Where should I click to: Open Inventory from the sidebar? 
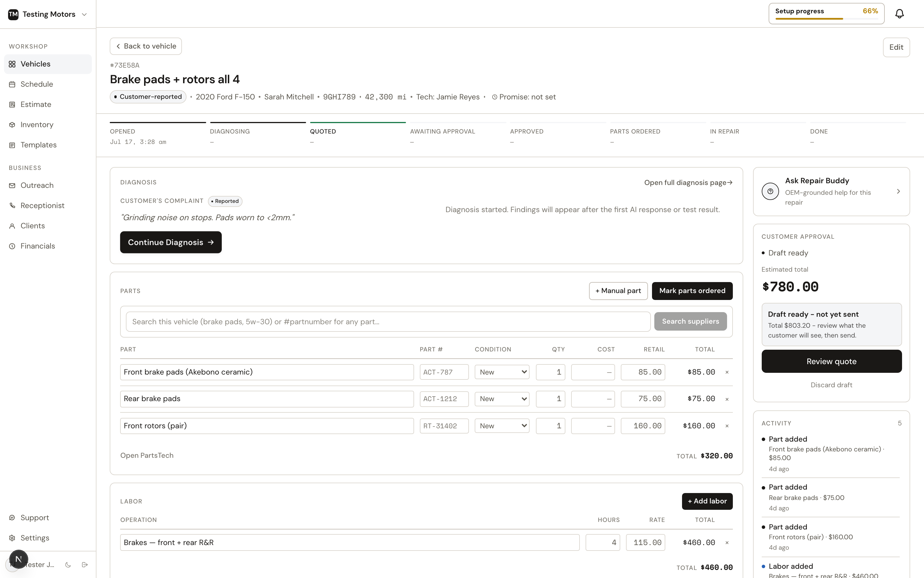(48, 125)
